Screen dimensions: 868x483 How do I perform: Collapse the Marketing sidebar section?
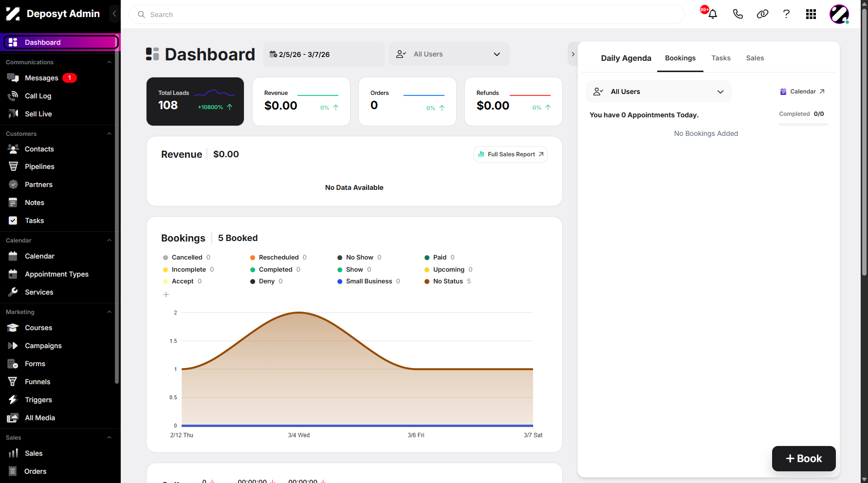pos(109,312)
